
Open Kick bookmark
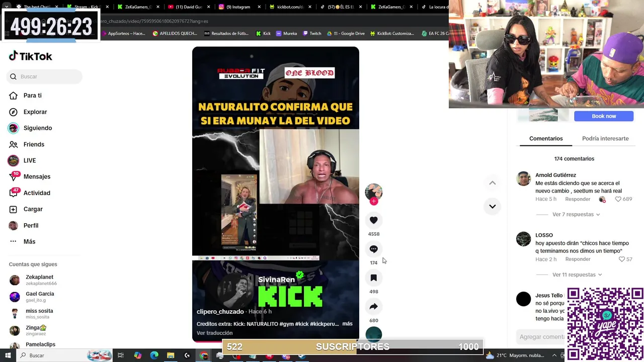pyautogui.click(x=264, y=34)
